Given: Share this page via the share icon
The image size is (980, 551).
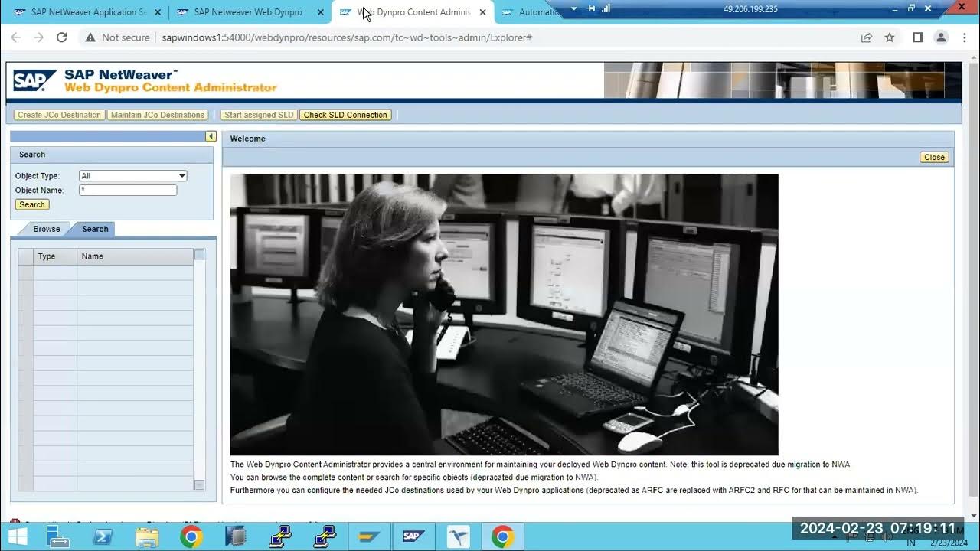Looking at the screenshot, I should coord(867,37).
